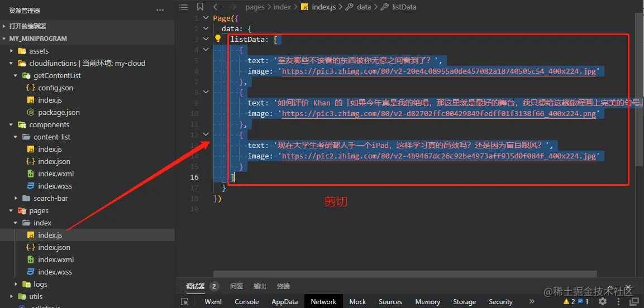The height and width of the screenshot is (308, 644).
Task: Click the blue message count indicator
Action: point(584,301)
